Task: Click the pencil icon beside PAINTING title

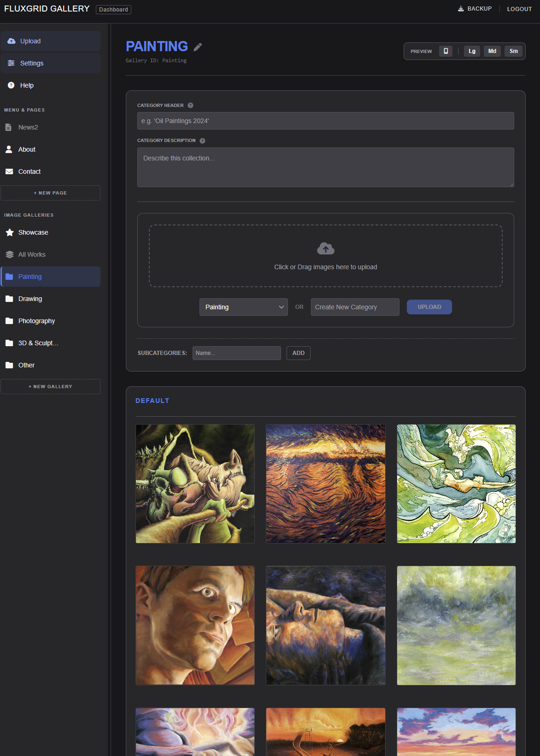Action: pos(198,47)
